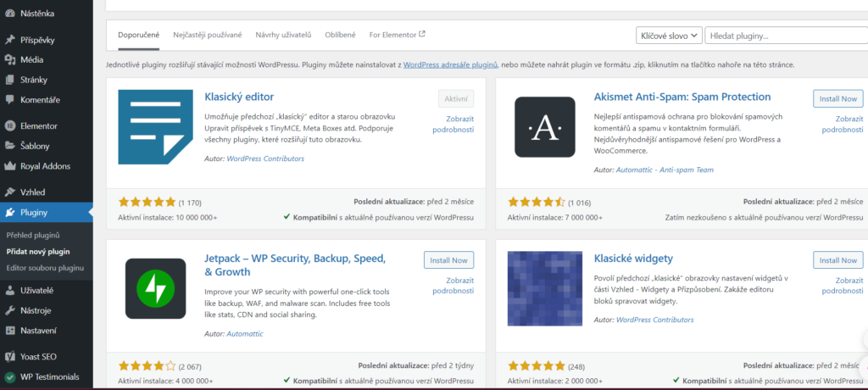The image size is (868, 390).
Task: Click the Yoast SEO icon
Action: pyautogui.click(x=9, y=357)
